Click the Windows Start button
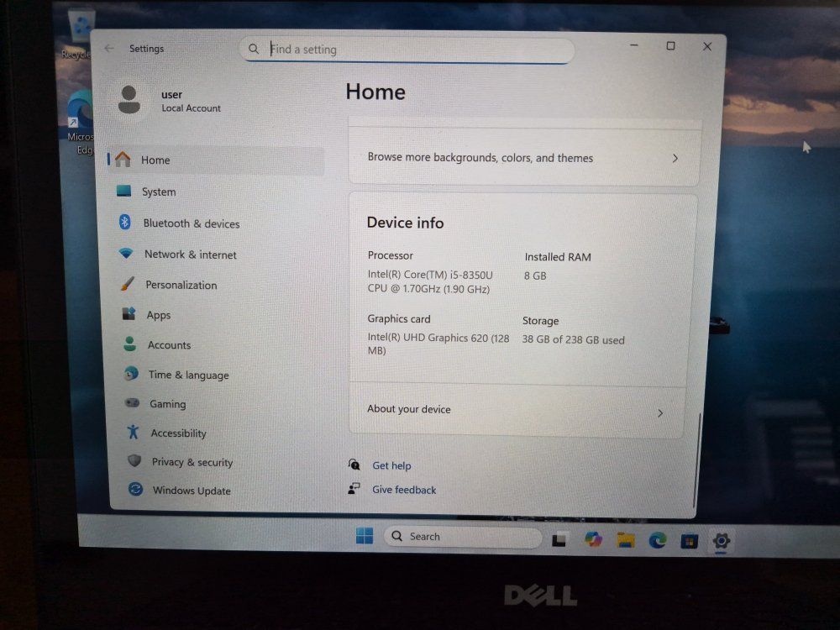This screenshot has height=630, width=840. pos(365,535)
